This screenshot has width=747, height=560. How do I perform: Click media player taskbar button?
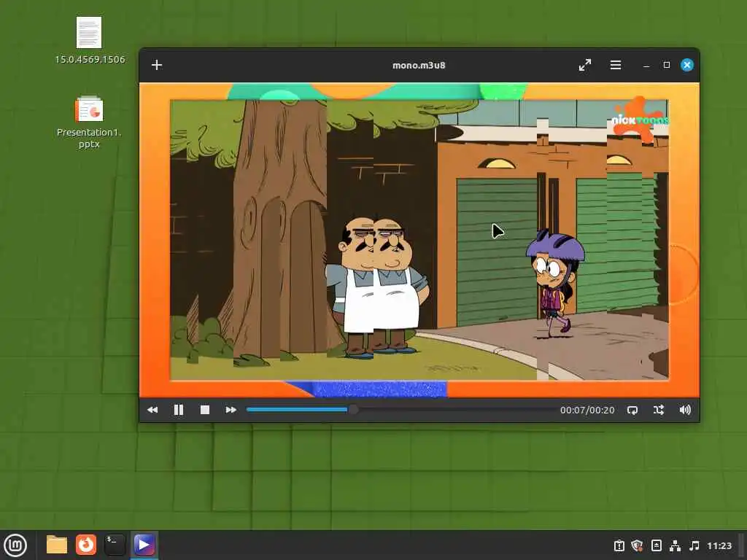click(x=144, y=545)
